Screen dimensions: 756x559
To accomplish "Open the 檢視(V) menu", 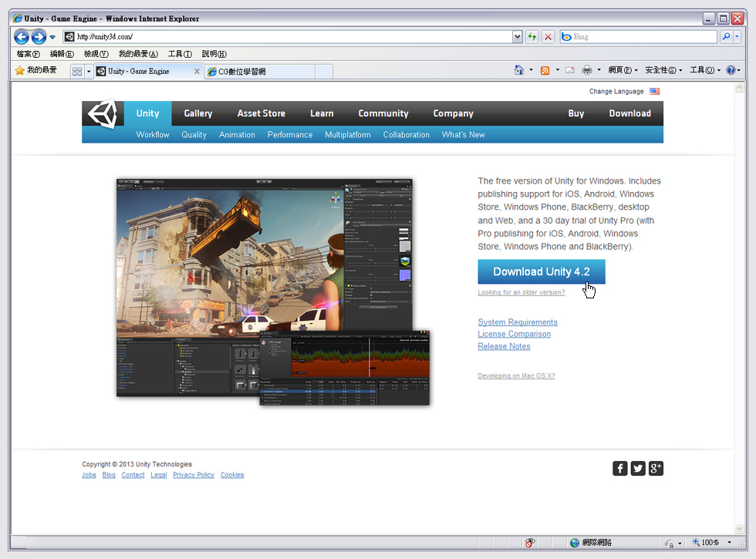I will point(96,54).
